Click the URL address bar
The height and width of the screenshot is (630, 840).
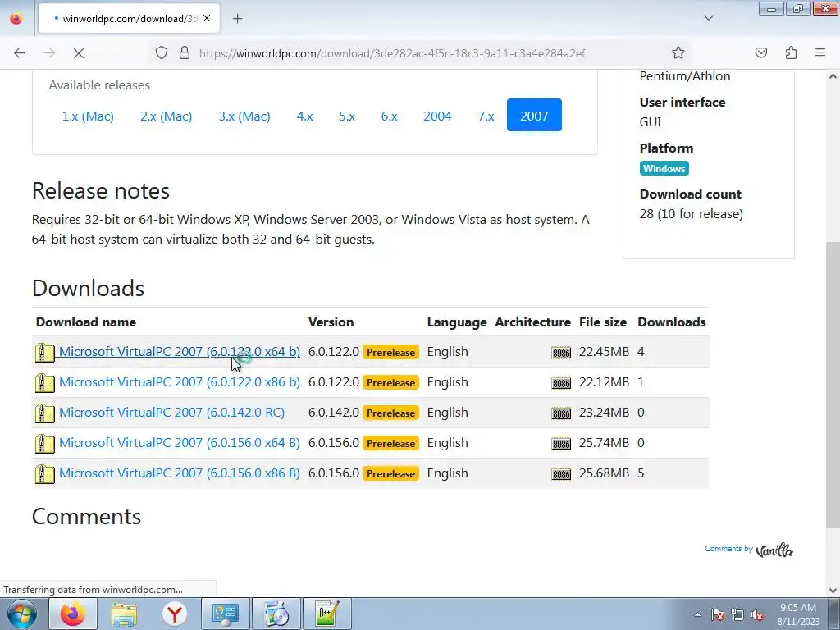tap(418, 53)
